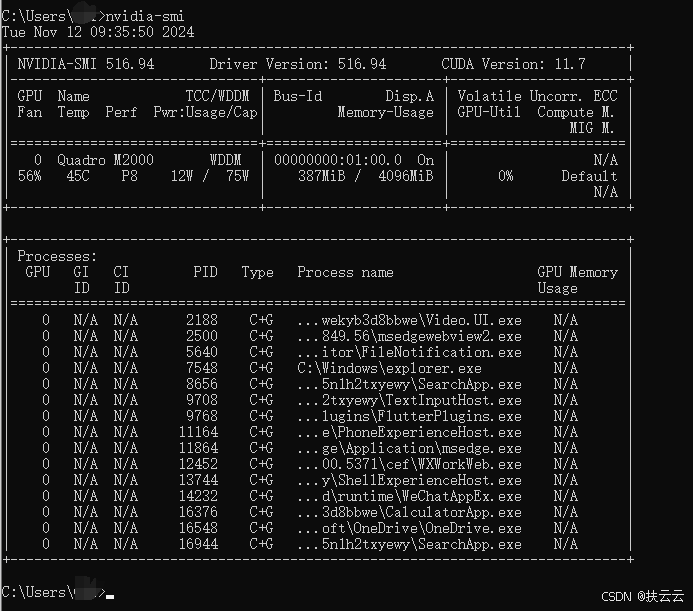Click the Quadro M2000 GPU name

(x=105, y=160)
